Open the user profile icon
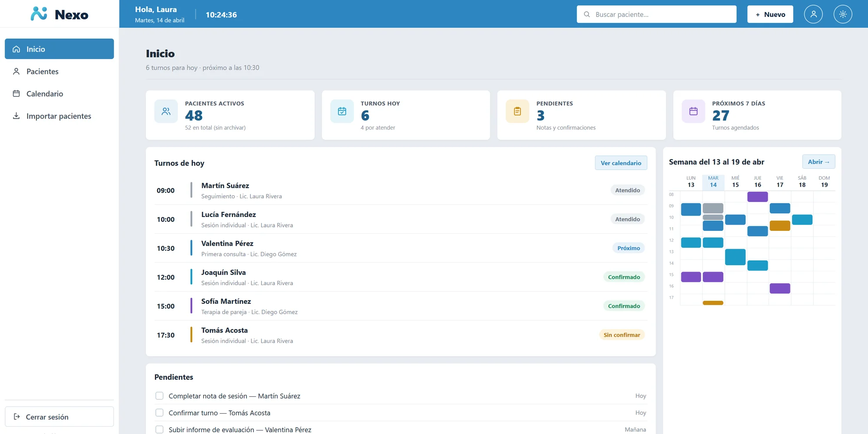Screen dimensions: 868x434 coord(813,14)
